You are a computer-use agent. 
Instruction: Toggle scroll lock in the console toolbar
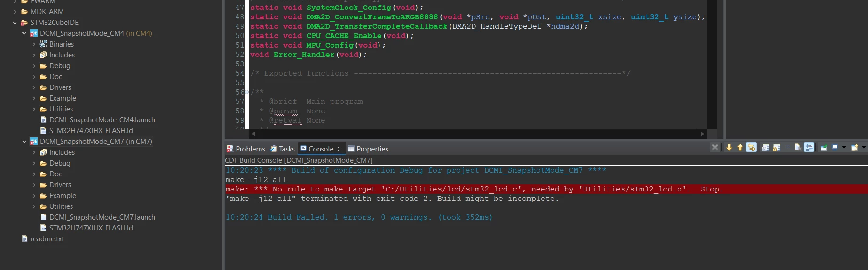(776, 148)
